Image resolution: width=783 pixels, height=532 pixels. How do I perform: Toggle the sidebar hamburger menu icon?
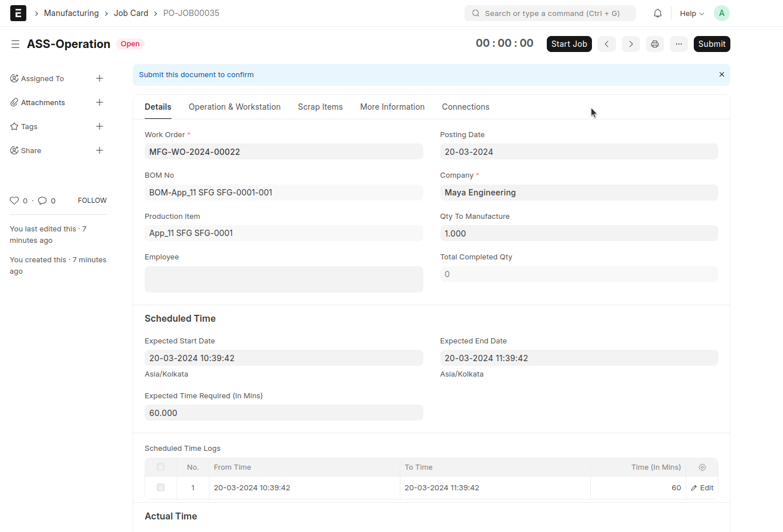click(15, 44)
